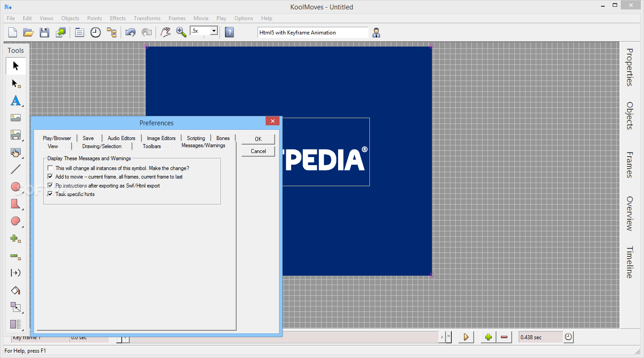Click the export icon with green arrow

click(60, 32)
